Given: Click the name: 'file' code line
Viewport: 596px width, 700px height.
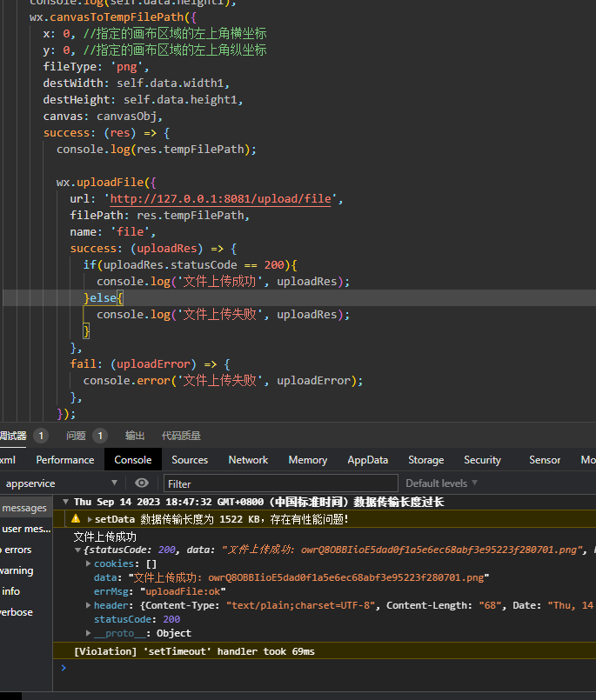Looking at the screenshot, I should tap(112, 232).
